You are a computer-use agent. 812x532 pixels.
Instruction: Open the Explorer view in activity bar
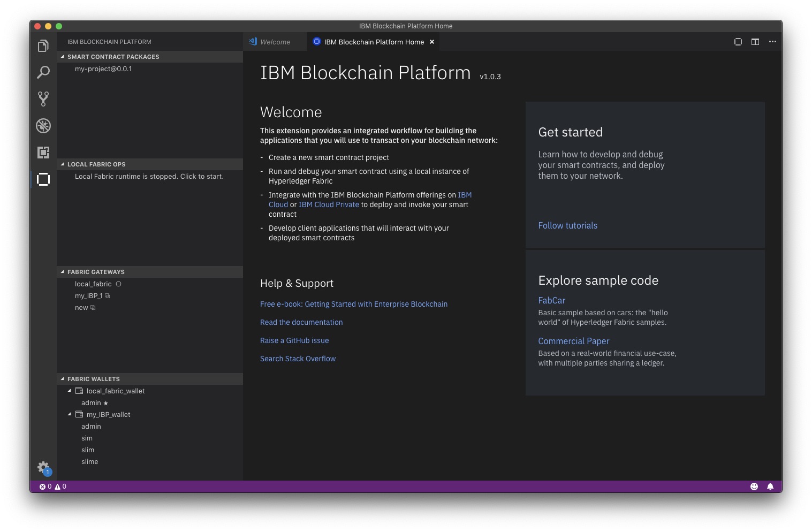click(x=43, y=46)
